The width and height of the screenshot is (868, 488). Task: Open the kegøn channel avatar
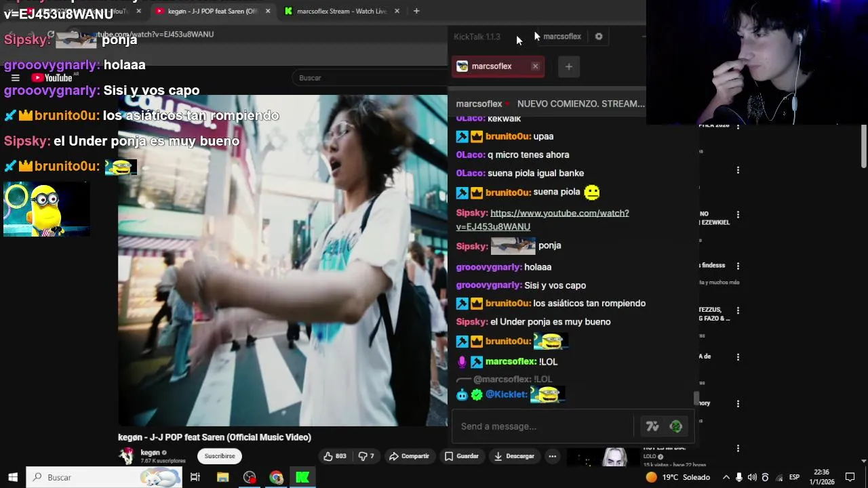[127, 456]
